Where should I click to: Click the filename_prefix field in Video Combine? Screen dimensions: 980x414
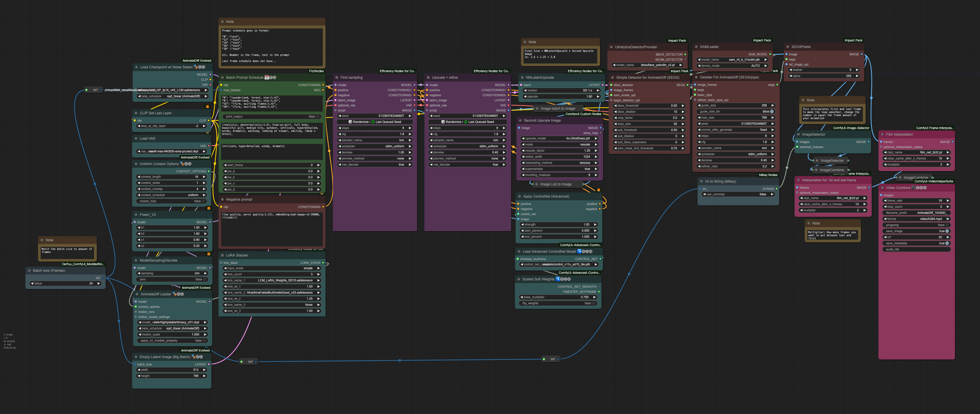pos(917,213)
